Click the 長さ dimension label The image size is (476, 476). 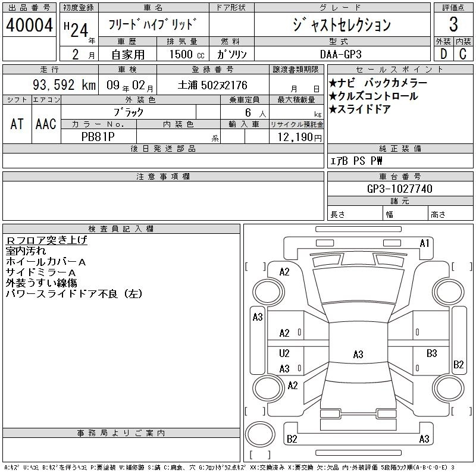(x=337, y=215)
